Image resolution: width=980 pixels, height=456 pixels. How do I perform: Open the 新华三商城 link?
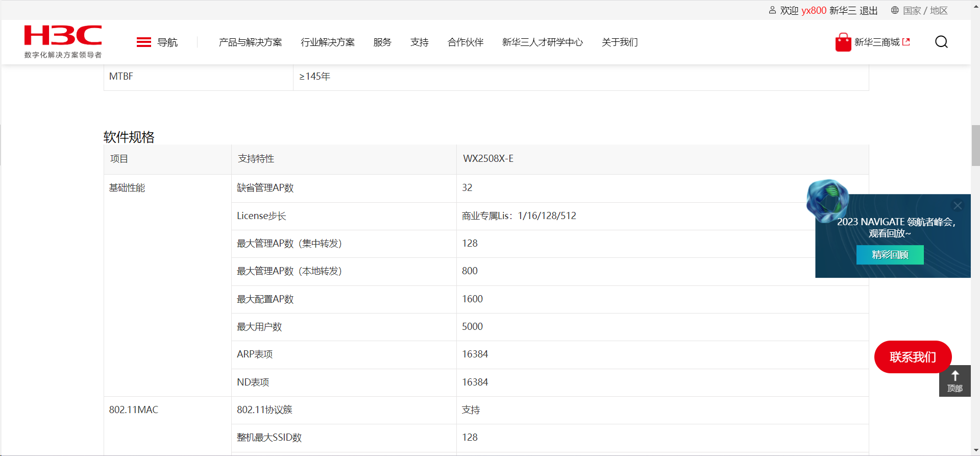(x=882, y=42)
